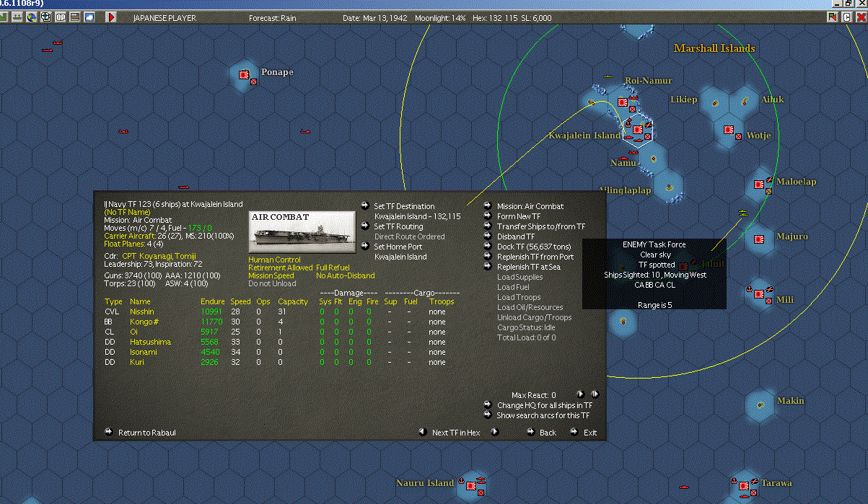Viewport: 868px width, 504px height.
Task: Open commander CPT Koyanagi, Tomiji
Action: [x=159, y=255]
